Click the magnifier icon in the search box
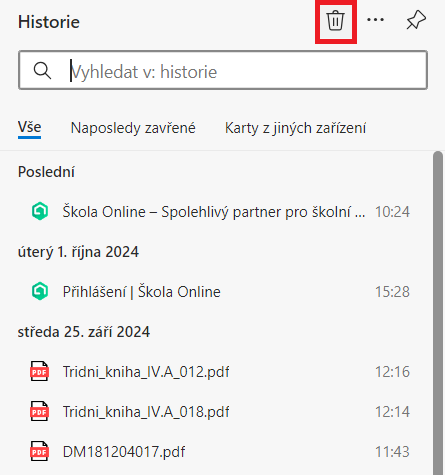Screen dimensions: 445x475 42,71
